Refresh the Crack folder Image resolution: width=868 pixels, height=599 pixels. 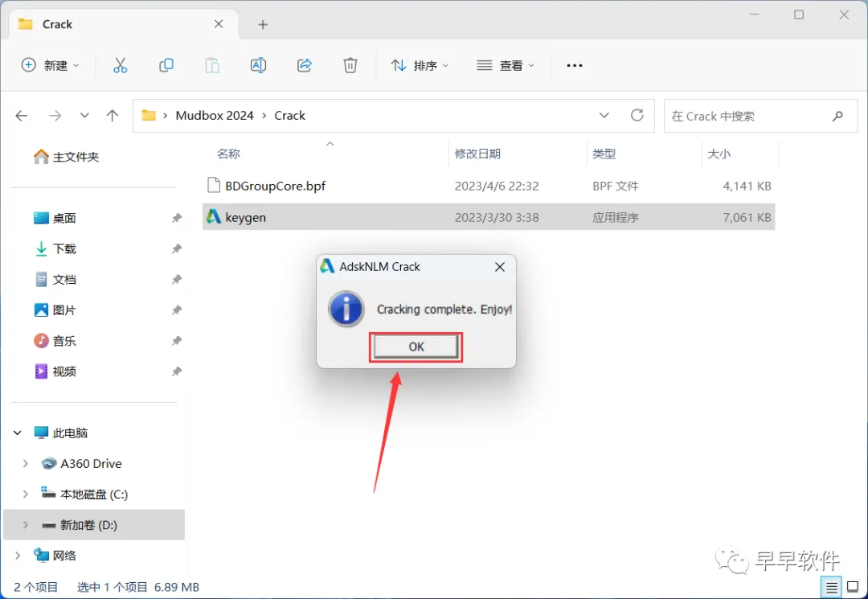[637, 116]
